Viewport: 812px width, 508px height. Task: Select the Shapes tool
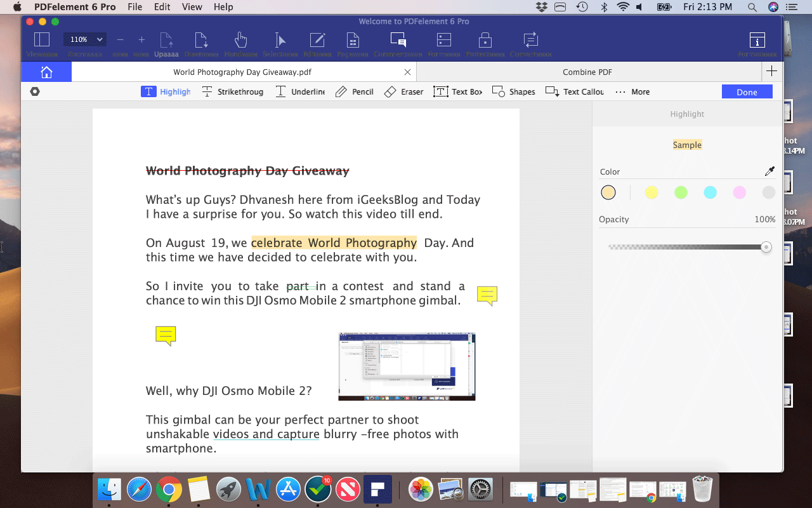[x=514, y=91]
